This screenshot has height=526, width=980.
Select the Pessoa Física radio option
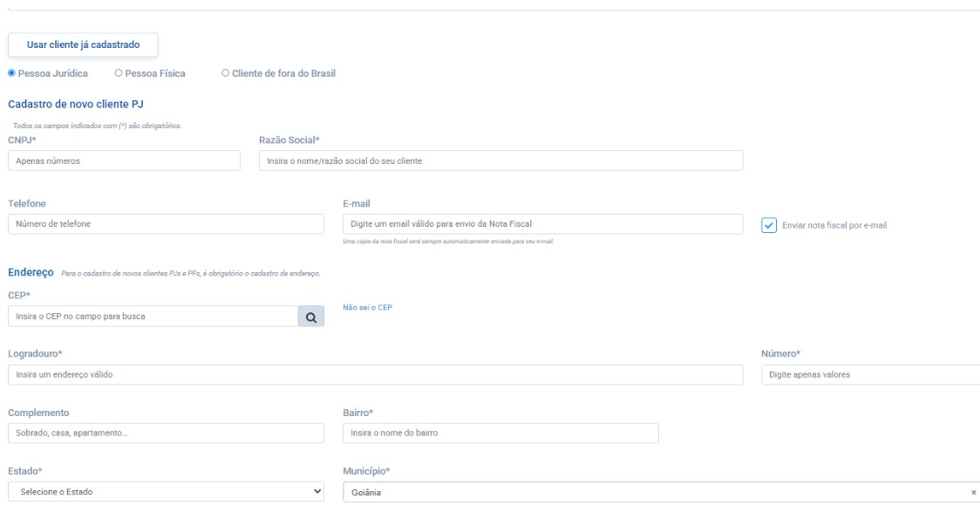coord(119,73)
